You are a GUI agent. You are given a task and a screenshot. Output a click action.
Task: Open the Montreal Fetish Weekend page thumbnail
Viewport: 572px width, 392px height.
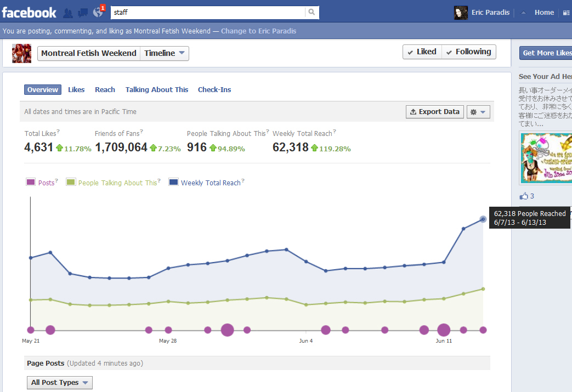tap(21, 53)
